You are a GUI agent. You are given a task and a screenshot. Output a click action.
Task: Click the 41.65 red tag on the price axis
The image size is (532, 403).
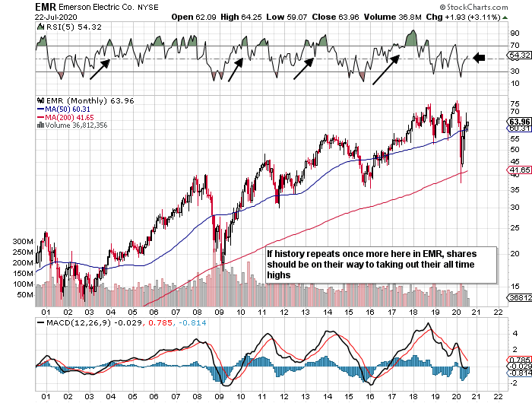pyautogui.click(x=519, y=170)
